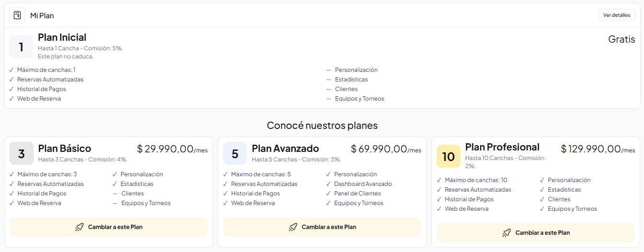Click the Plan Avanzado title

285,149
